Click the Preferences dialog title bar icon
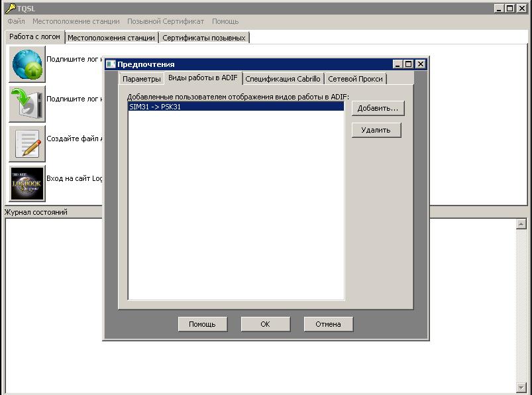The height and width of the screenshot is (395, 532). [111, 64]
